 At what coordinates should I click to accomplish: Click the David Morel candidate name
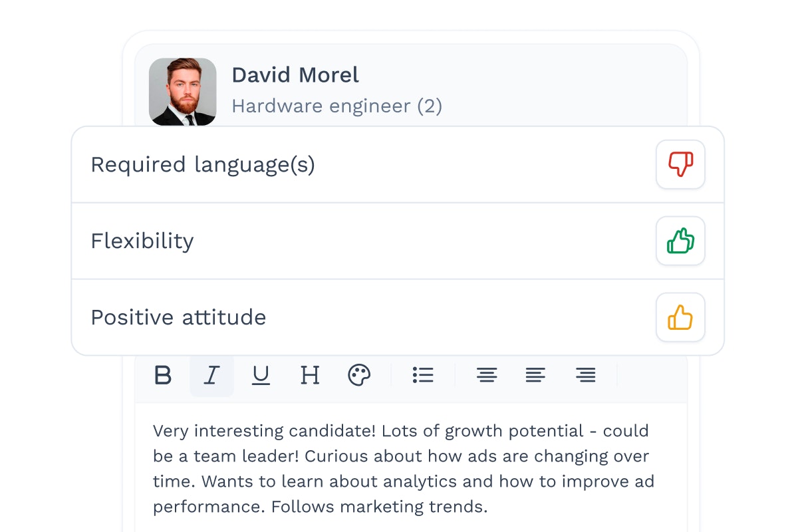295,75
